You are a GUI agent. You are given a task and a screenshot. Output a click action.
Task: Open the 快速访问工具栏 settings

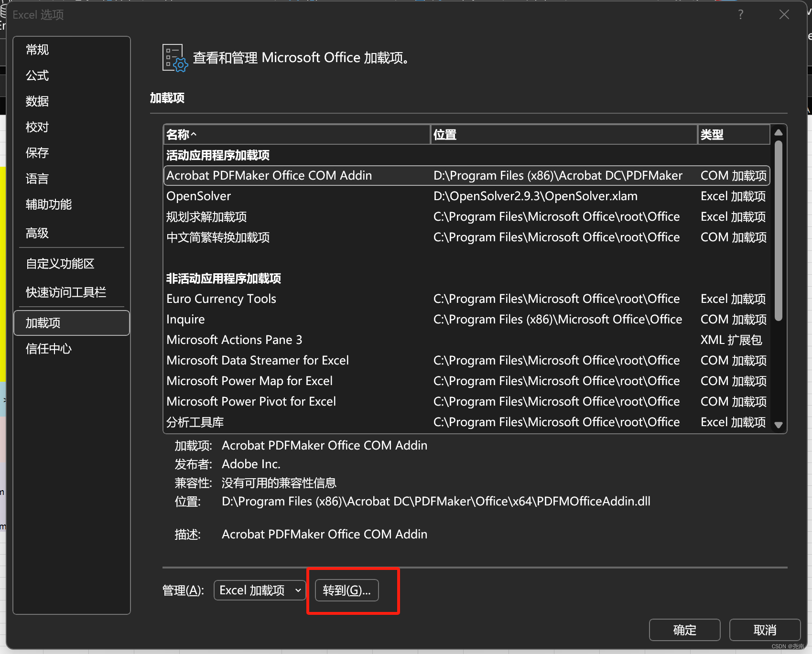[x=66, y=292]
